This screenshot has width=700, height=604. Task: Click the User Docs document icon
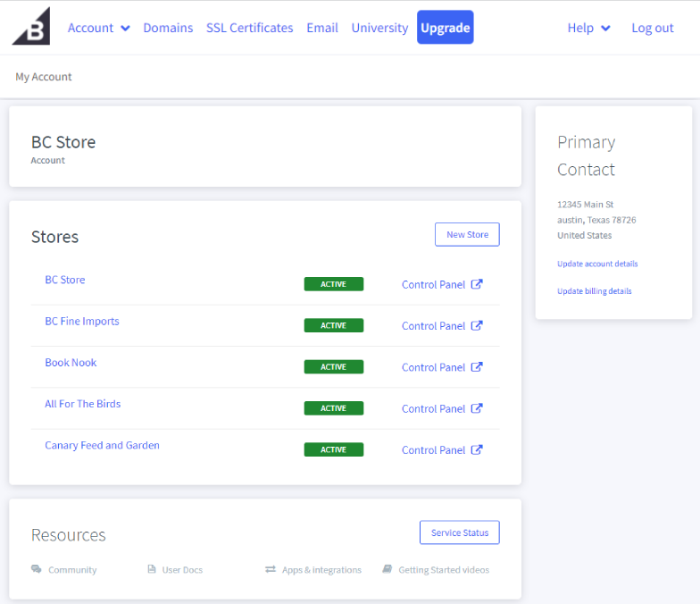point(152,568)
